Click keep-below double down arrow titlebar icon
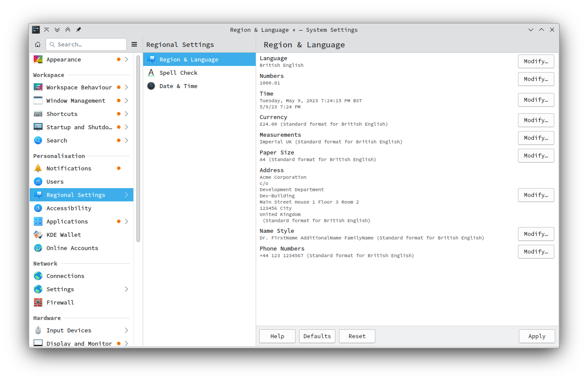588x382 pixels. [57, 30]
